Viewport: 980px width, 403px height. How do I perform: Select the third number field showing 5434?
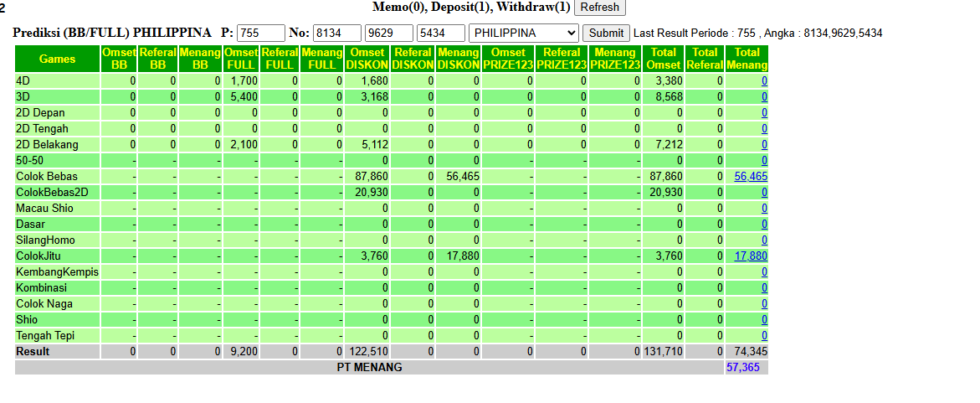(441, 34)
